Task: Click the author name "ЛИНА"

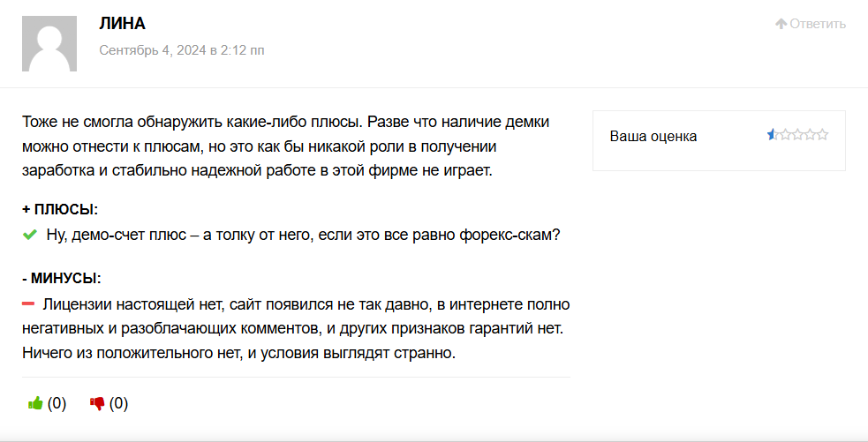Action: (122, 24)
